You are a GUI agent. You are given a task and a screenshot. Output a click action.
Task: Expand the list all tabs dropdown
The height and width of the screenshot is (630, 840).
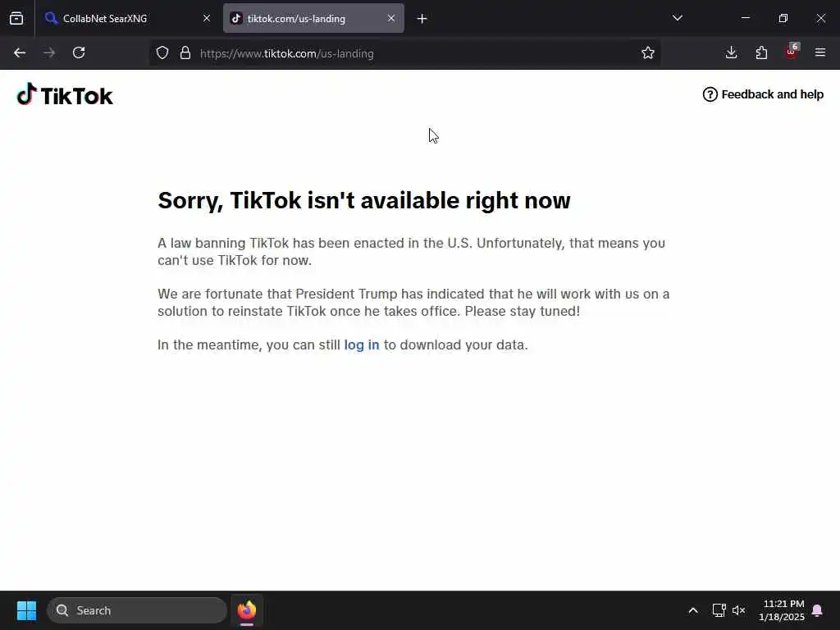(x=678, y=18)
